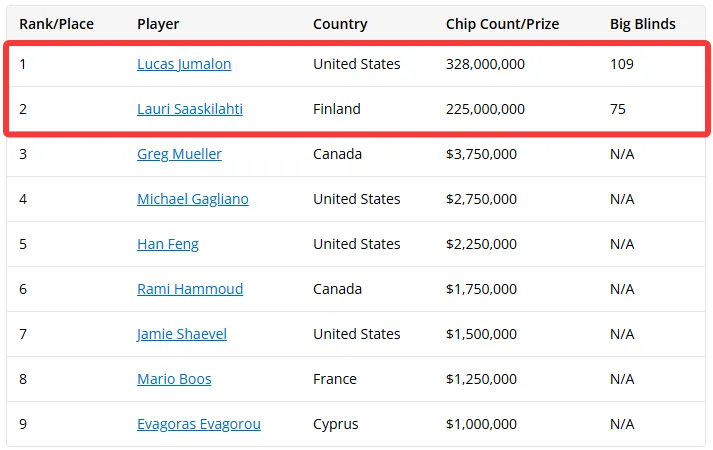
Task: Click the 109 big blinds value
Action: [622, 64]
